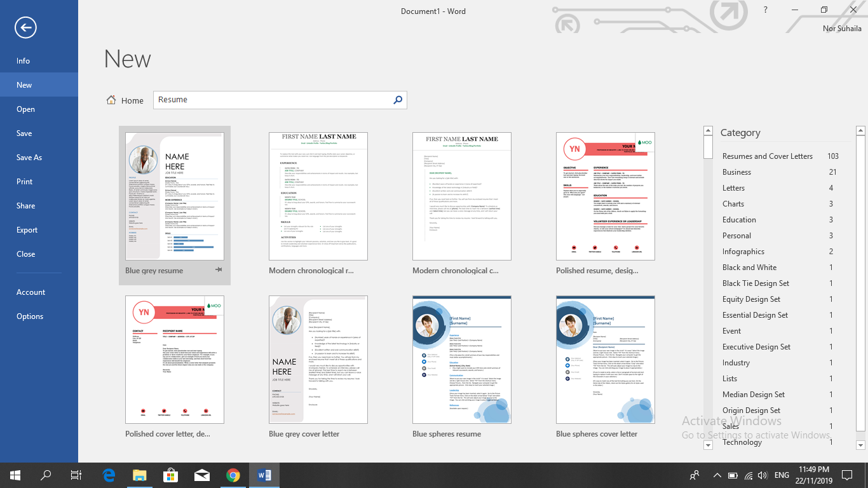Click the search magnifier icon in template search
This screenshot has height=488, width=868.
pyautogui.click(x=398, y=100)
